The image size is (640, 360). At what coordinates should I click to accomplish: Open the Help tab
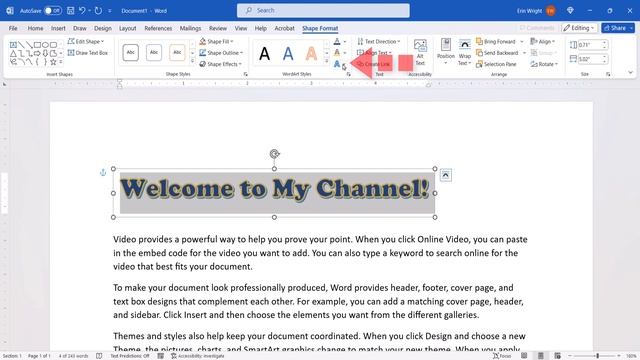pyautogui.click(x=260, y=28)
